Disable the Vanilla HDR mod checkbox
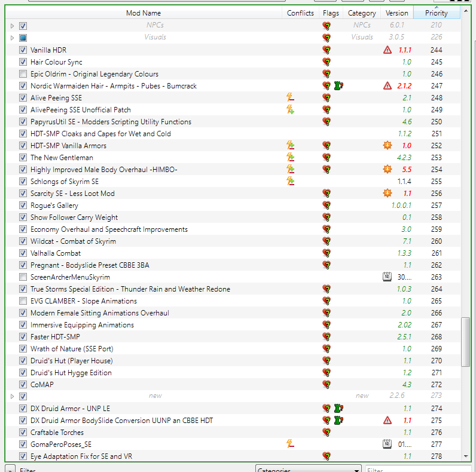476x472 pixels. click(23, 50)
